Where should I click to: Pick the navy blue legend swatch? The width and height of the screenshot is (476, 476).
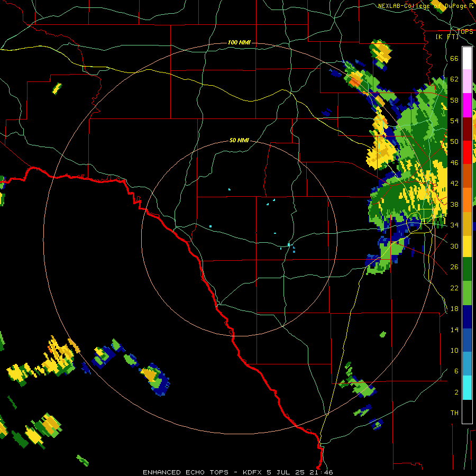(x=467, y=317)
